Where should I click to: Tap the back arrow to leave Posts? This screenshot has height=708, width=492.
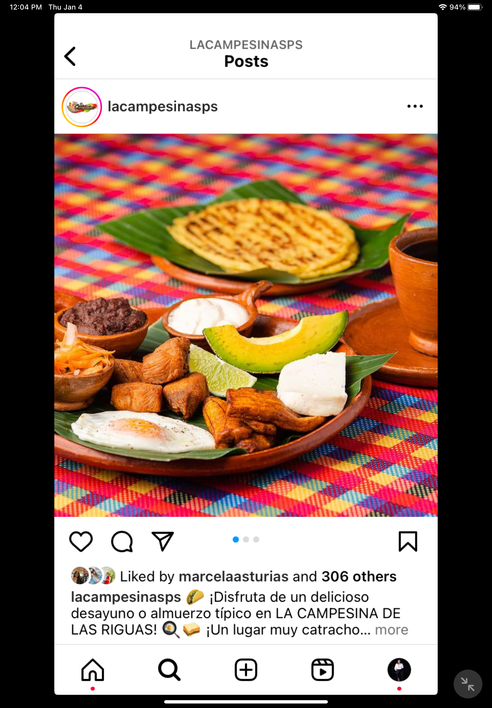pyautogui.click(x=70, y=56)
